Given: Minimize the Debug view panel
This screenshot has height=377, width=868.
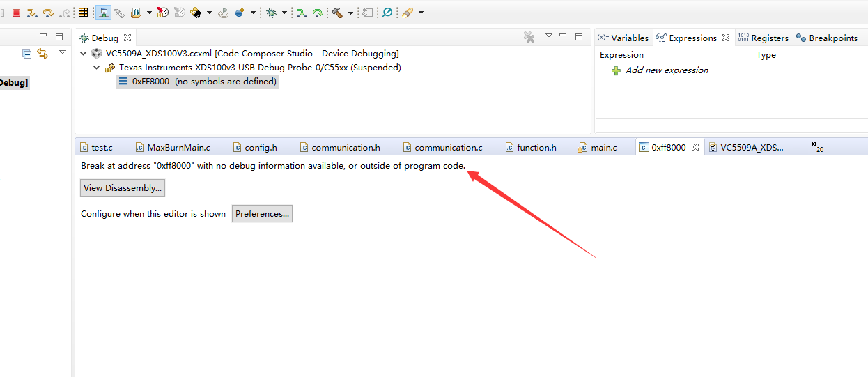Looking at the screenshot, I should coord(564,36).
